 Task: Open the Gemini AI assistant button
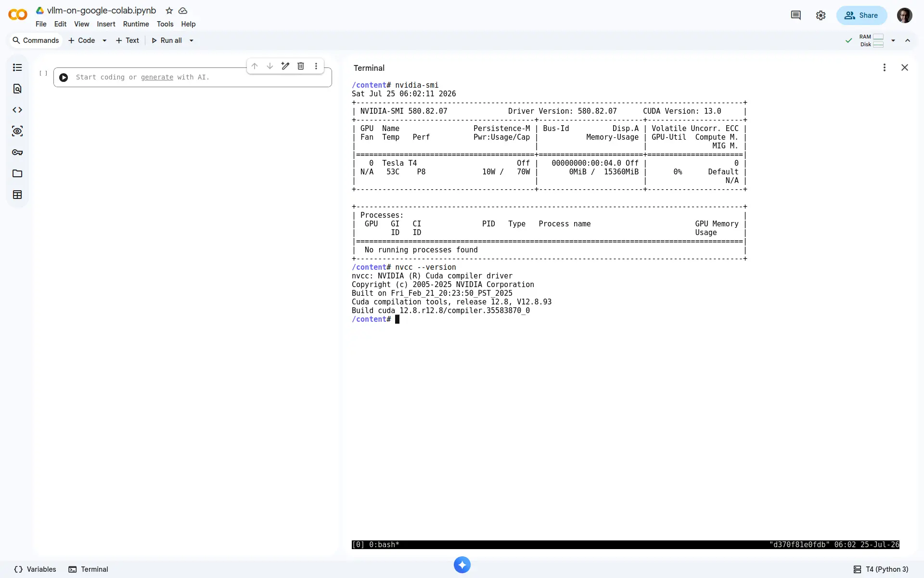click(462, 565)
